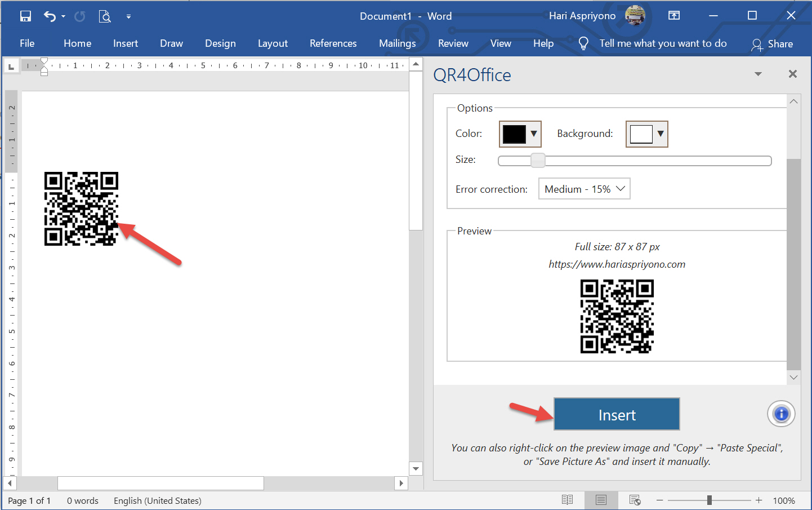Select Print Layout view in status bar
Viewport: 812px width, 510px height.
point(600,500)
